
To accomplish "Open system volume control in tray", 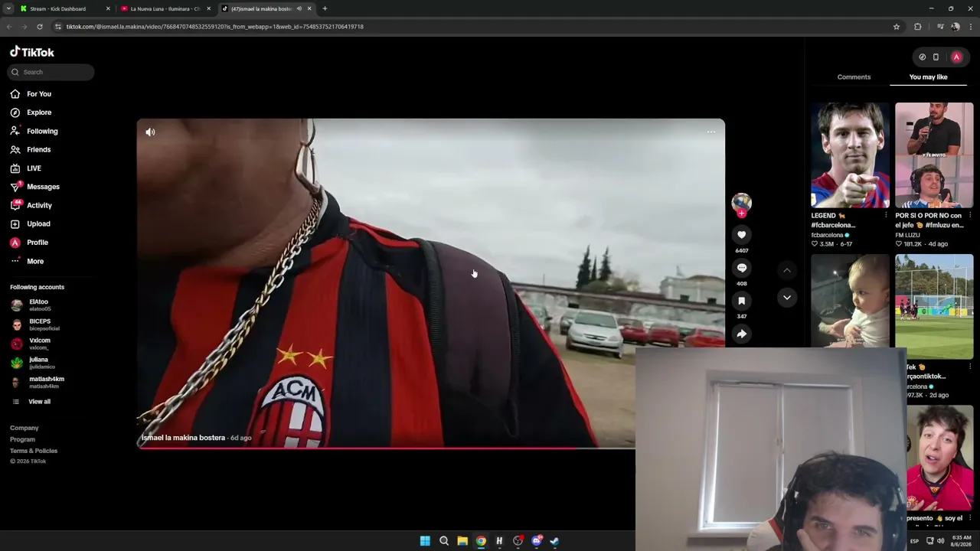I will [941, 541].
